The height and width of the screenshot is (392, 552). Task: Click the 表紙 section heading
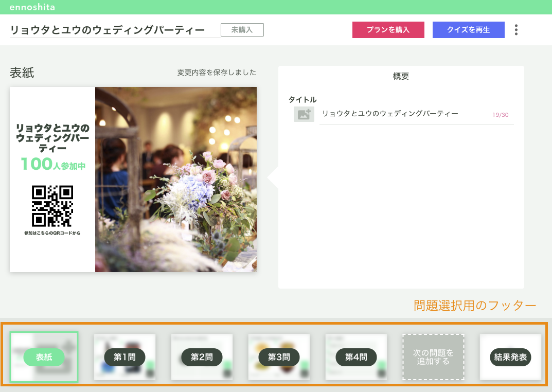22,73
